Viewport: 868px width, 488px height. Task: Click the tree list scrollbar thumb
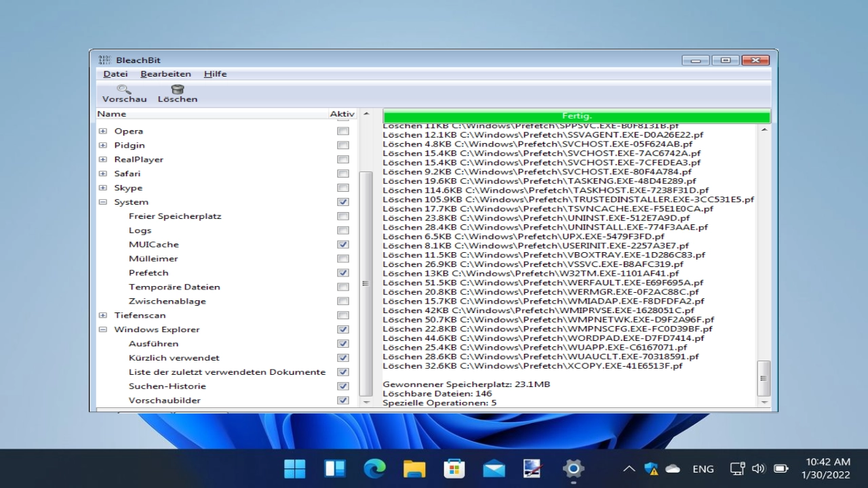(366, 283)
